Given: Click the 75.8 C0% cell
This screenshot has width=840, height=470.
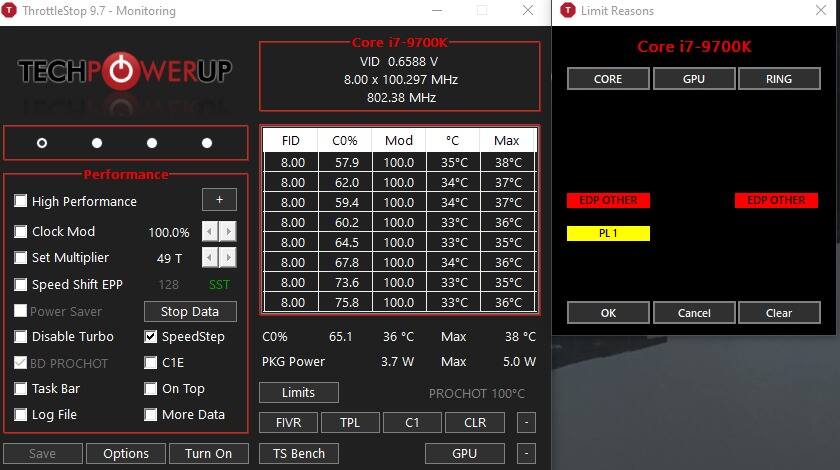Looking at the screenshot, I should (346, 302).
